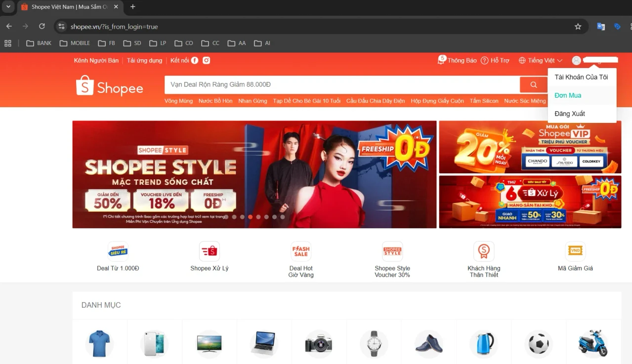
Task: Search suggestion Hộp Đựng Giấy Cuộn
Action: tap(437, 101)
